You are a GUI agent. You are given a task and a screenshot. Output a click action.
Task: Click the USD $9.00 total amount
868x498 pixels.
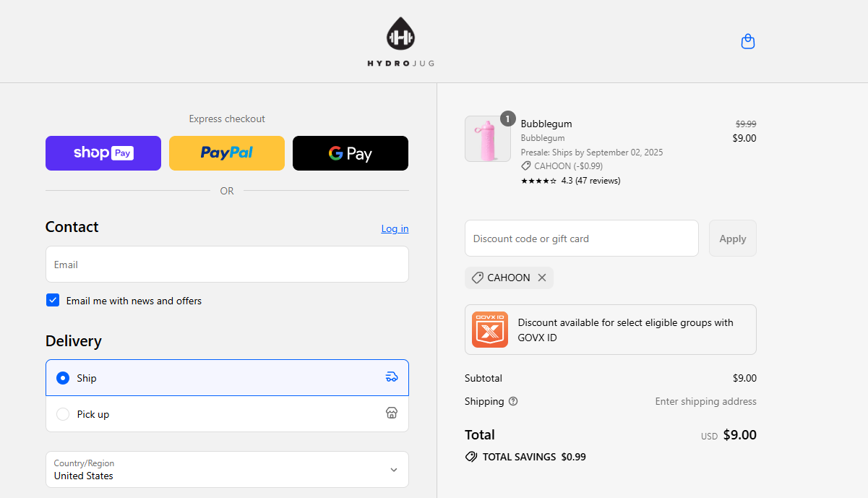tap(729, 435)
